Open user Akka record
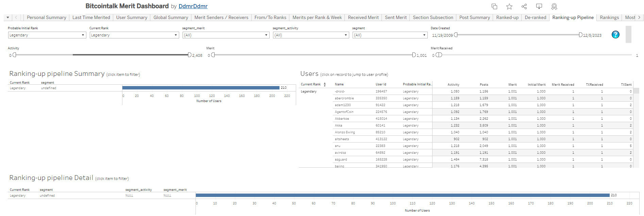The height and width of the screenshot is (216, 644). pyautogui.click(x=483, y=126)
